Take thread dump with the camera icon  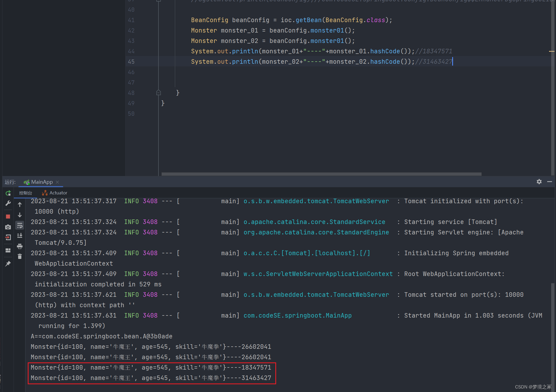point(8,227)
